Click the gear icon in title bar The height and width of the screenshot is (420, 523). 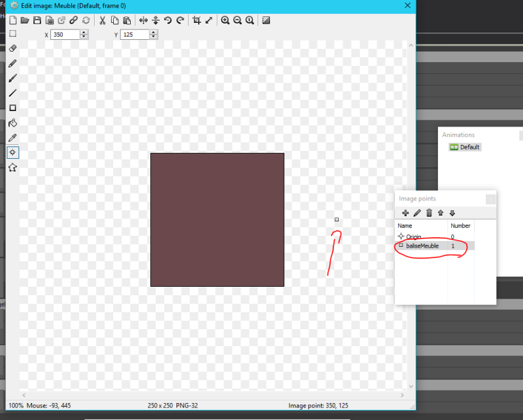pos(14,6)
